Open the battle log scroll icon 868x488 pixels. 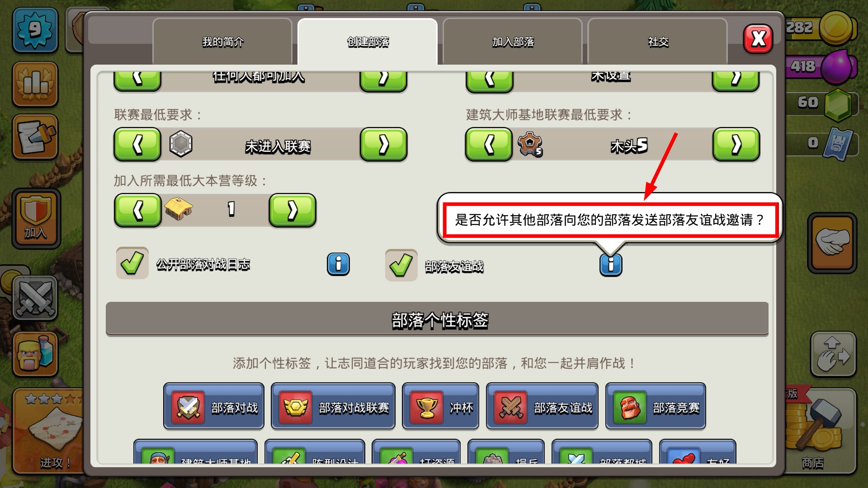coord(35,137)
